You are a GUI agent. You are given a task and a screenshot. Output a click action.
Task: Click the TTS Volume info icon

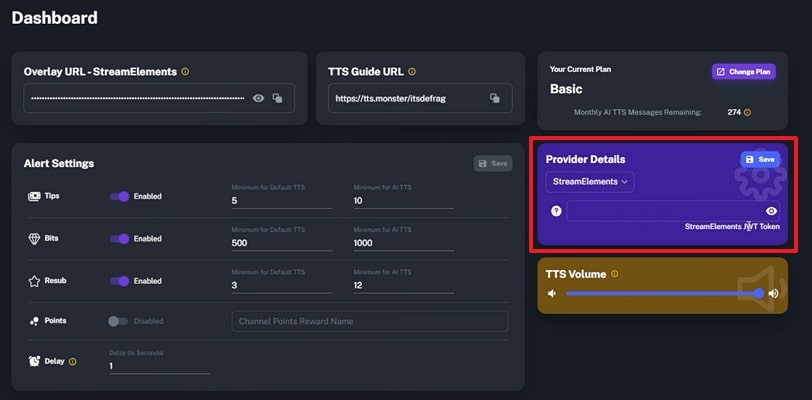(x=614, y=274)
